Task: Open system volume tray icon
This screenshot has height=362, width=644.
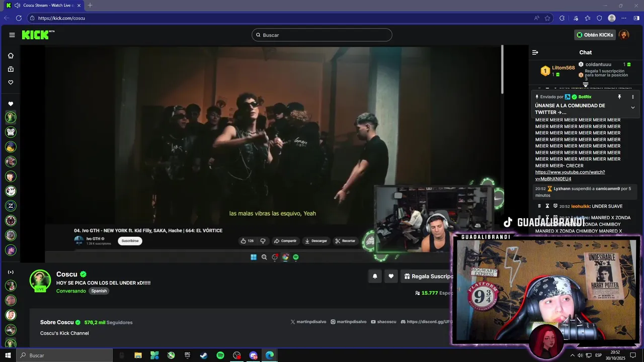Action: click(581, 355)
